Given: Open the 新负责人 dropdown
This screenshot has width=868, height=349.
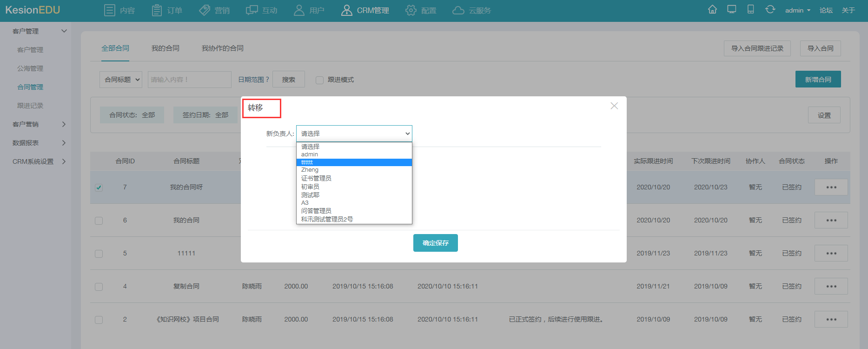Looking at the screenshot, I should coord(354,134).
